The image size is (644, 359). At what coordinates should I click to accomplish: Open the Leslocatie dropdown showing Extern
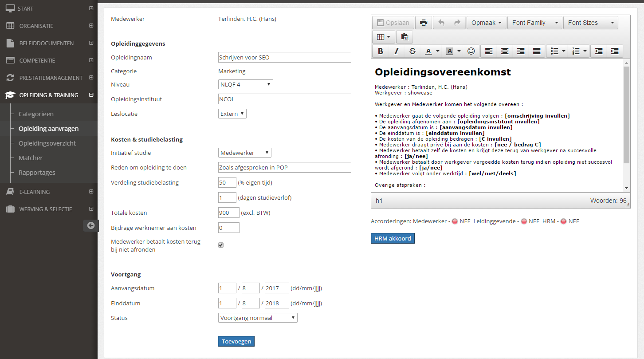coord(232,114)
